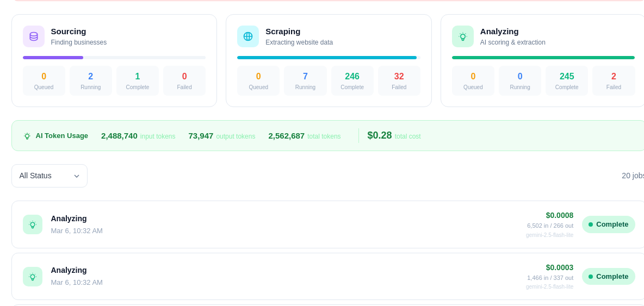
Task: Click the AI Token Usage label
Action: click(62, 136)
